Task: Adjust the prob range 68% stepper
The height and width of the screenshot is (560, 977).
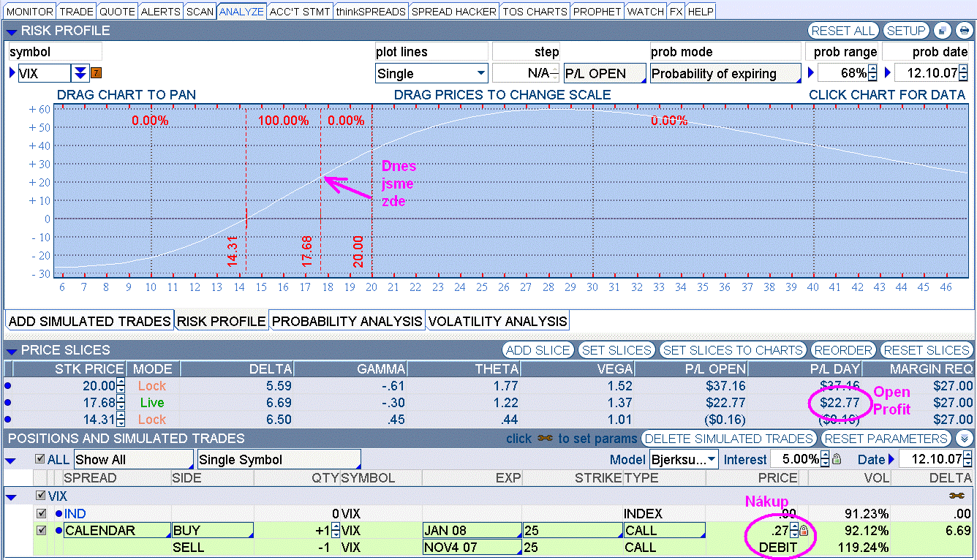Action: click(x=872, y=73)
